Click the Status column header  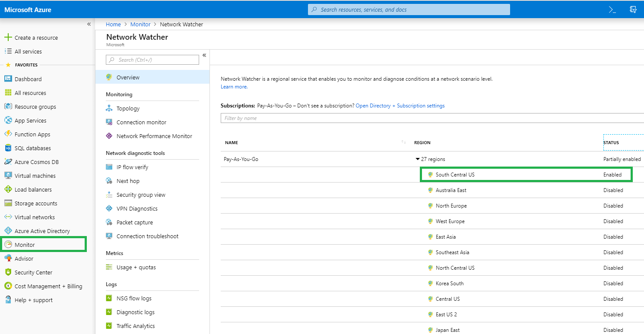pyautogui.click(x=611, y=142)
